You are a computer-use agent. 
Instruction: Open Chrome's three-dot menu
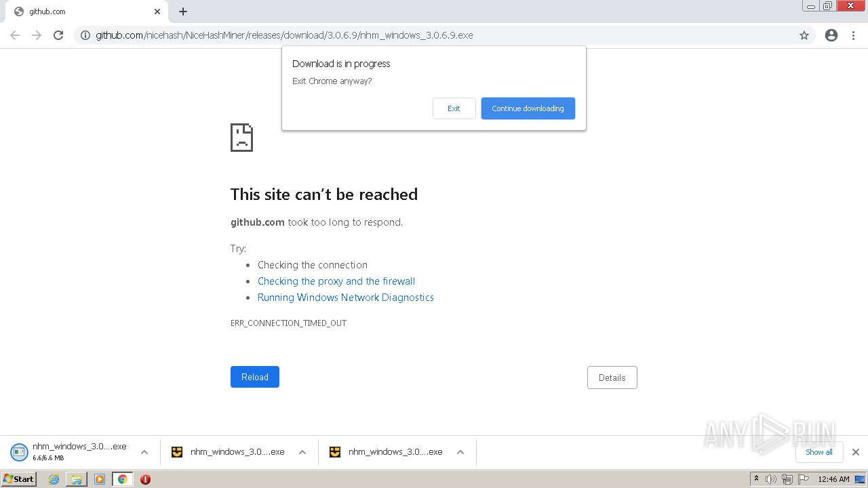click(x=853, y=35)
